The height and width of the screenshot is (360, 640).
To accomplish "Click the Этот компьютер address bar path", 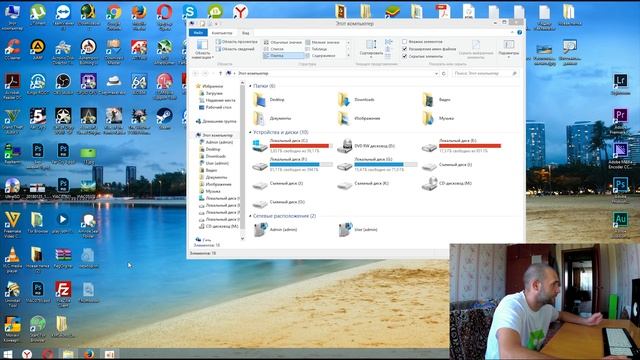I will 253,73.
